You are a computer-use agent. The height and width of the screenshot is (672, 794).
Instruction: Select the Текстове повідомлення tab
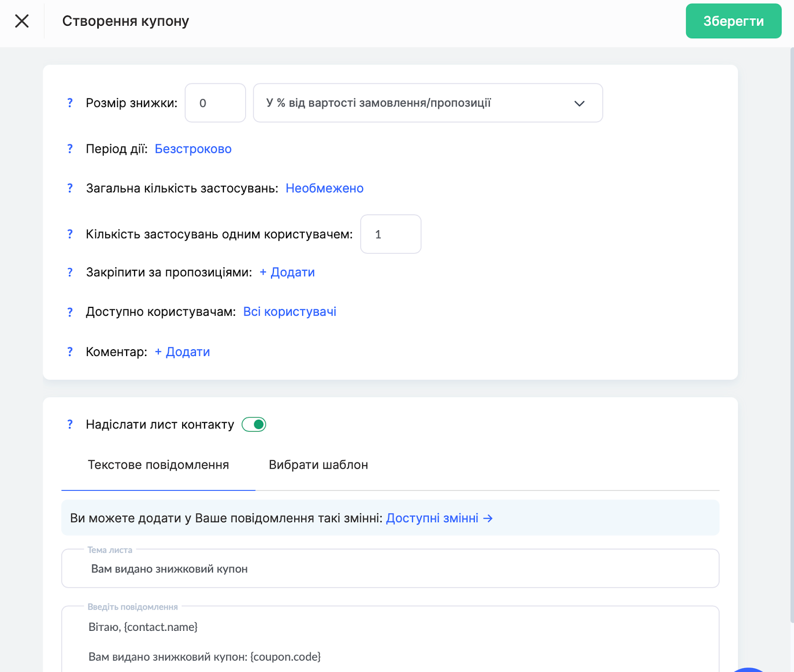pos(158,465)
